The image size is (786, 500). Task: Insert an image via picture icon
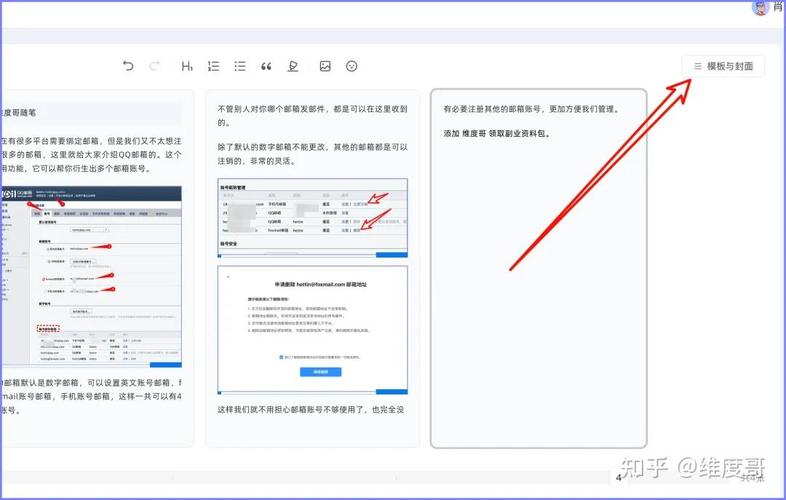coord(325,66)
